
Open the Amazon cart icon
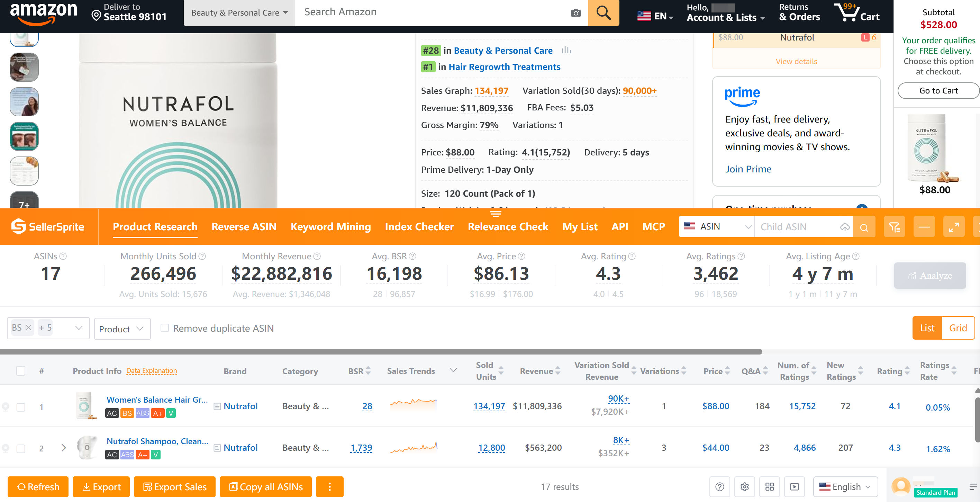tap(856, 13)
